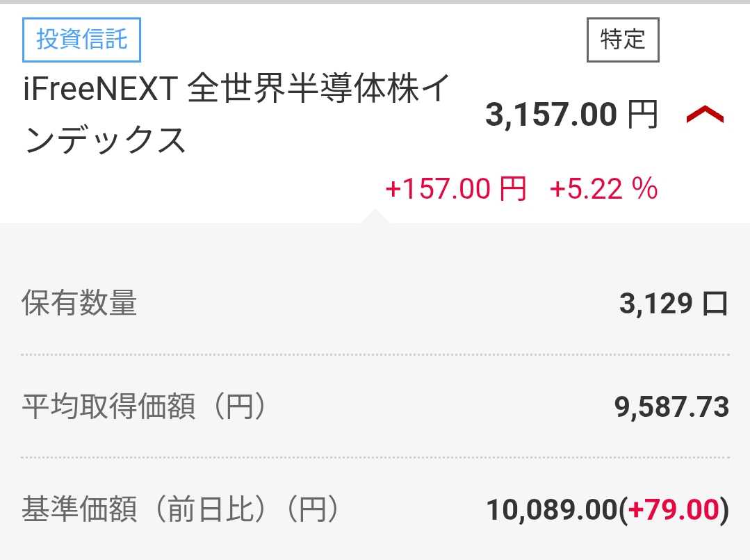Image resolution: width=750 pixels, height=560 pixels.
Task: Click the +79.00 day change figure
Action: (673, 510)
